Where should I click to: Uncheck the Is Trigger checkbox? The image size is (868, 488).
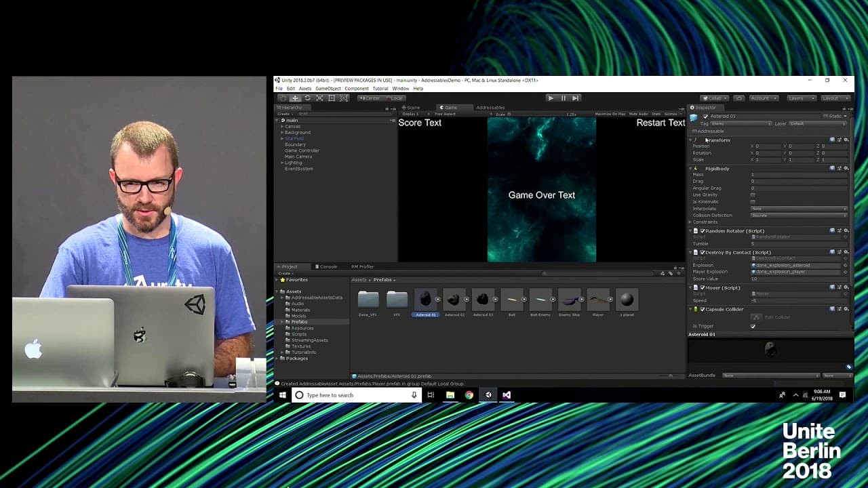(753, 326)
